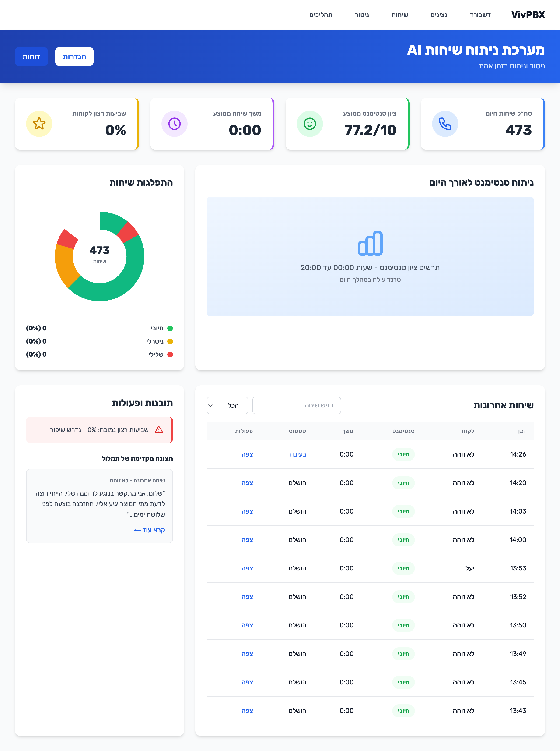Viewport: 560px width, 751px height.
Task: Click the warning icon next to low satisfaction alert
Action: pos(159,430)
